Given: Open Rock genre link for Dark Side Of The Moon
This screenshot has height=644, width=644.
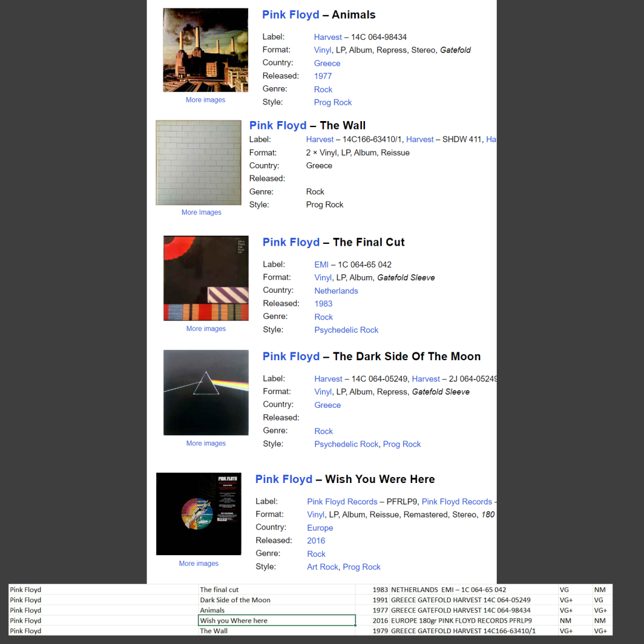Looking at the screenshot, I should click(324, 431).
